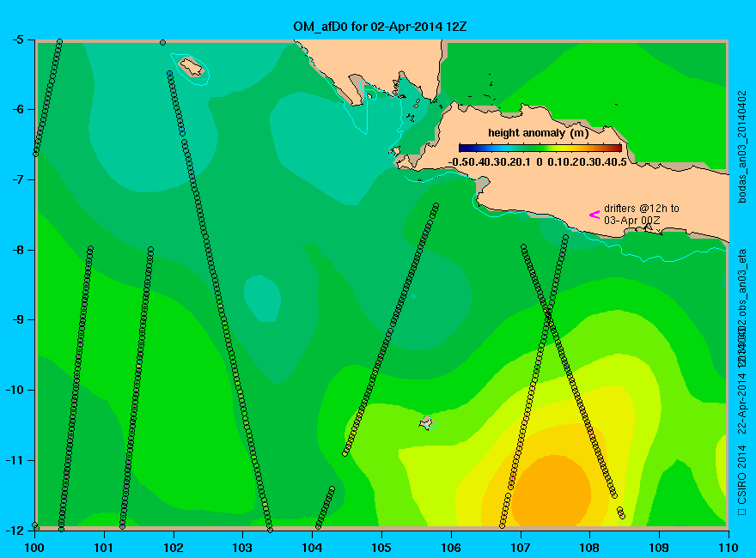Click the plot title 'OM_afD0 for 02-Apr-2014 12Z'
The width and height of the screenshot is (756, 558).
(380, 27)
